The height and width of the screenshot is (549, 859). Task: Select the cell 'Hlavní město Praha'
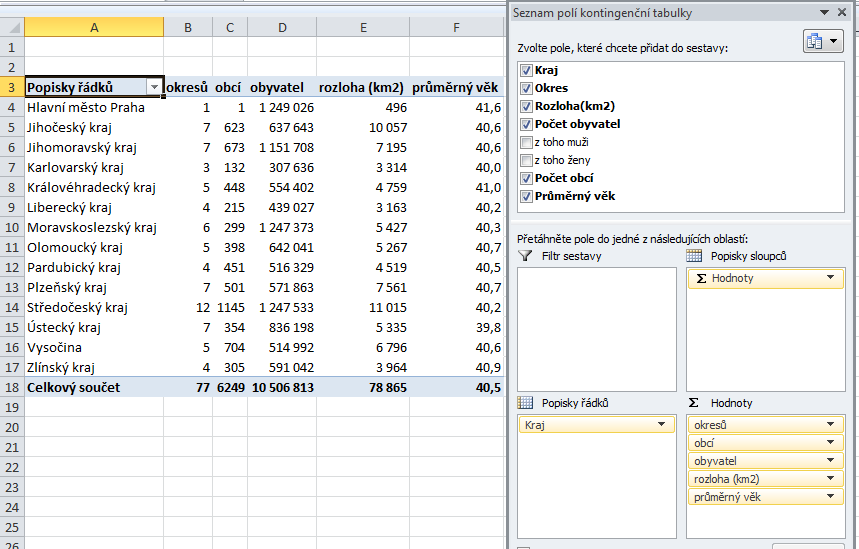pyautogui.click(x=94, y=107)
